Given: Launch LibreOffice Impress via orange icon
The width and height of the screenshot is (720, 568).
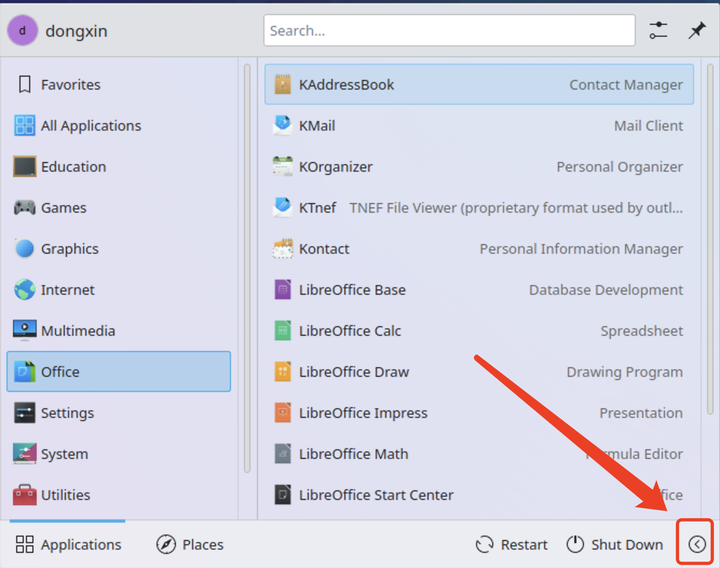Looking at the screenshot, I should click(282, 413).
